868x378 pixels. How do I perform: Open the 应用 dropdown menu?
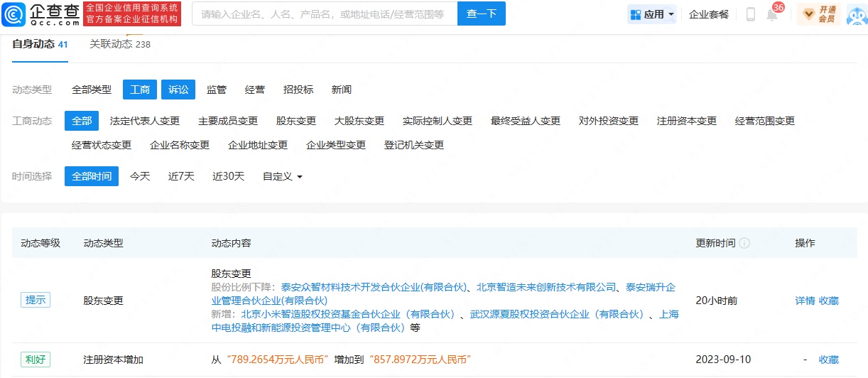[653, 13]
